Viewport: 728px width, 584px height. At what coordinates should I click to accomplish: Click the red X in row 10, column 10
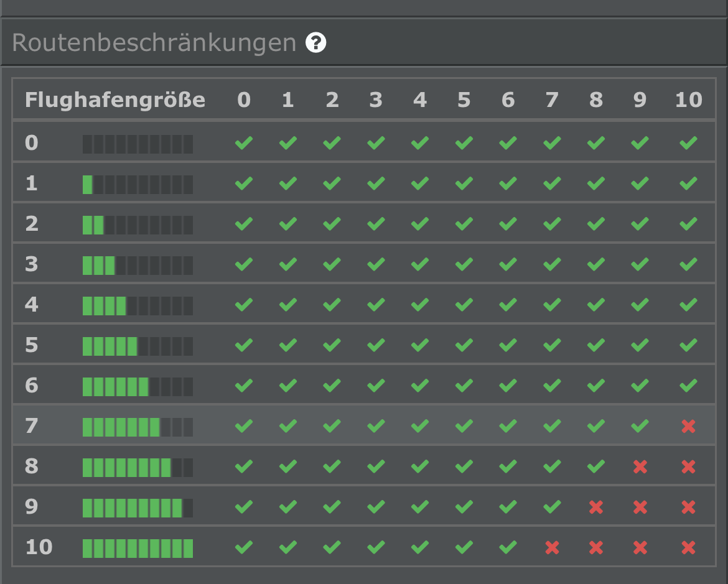688,547
